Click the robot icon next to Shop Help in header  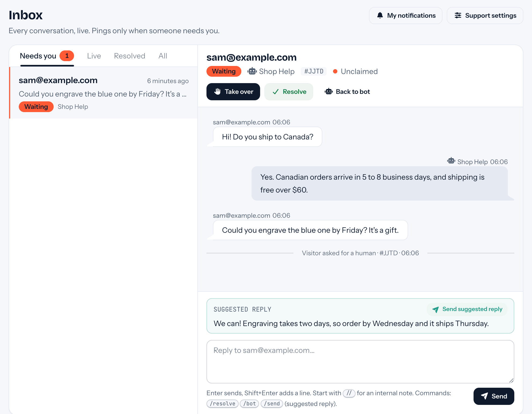click(x=252, y=71)
